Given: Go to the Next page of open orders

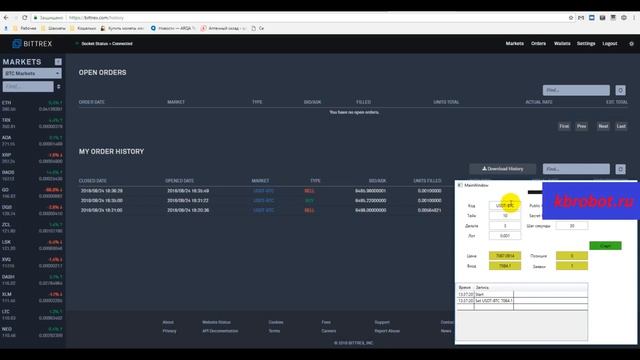Looking at the screenshot, I should point(603,126).
